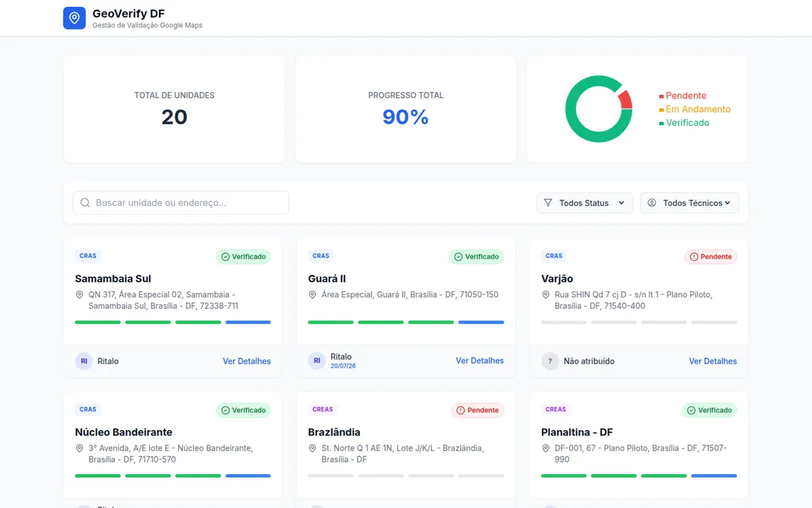Click the Núcleo Bandeirante card title
Viewport: 812px width, 508px height.
[124, 432]
